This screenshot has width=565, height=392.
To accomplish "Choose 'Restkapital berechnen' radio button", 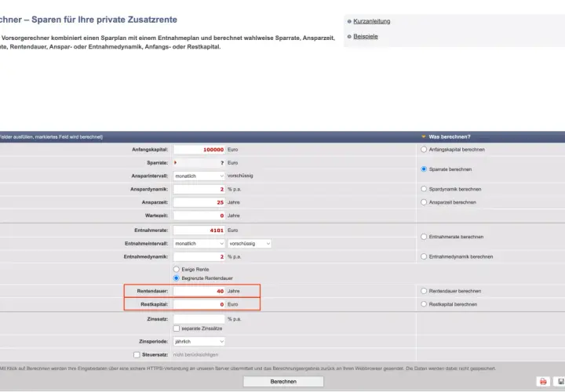I will click(424, 304).
